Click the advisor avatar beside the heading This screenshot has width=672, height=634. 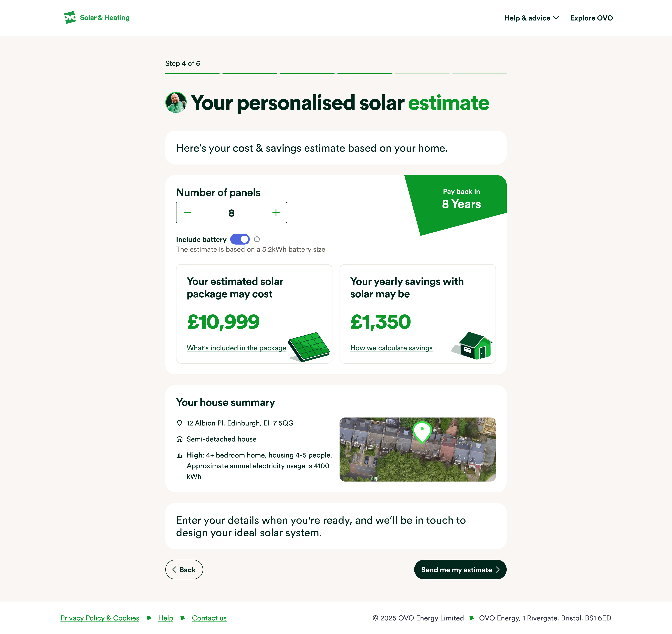(176, 102)
